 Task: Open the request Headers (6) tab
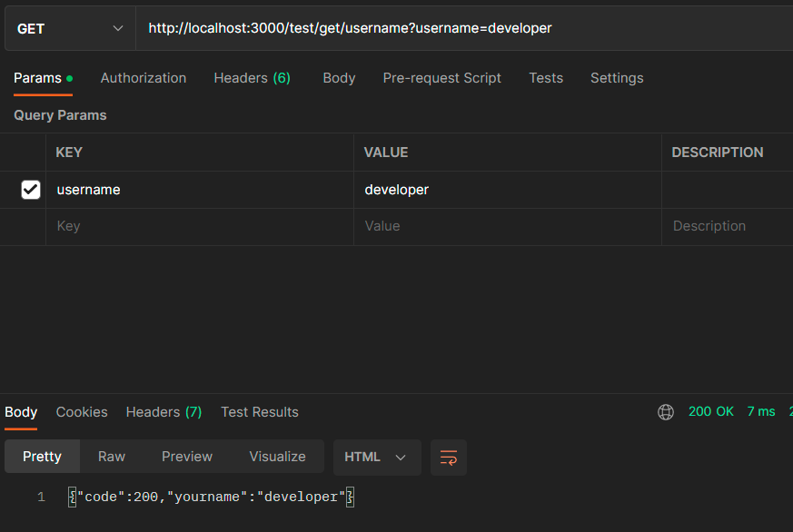(252, 78)
